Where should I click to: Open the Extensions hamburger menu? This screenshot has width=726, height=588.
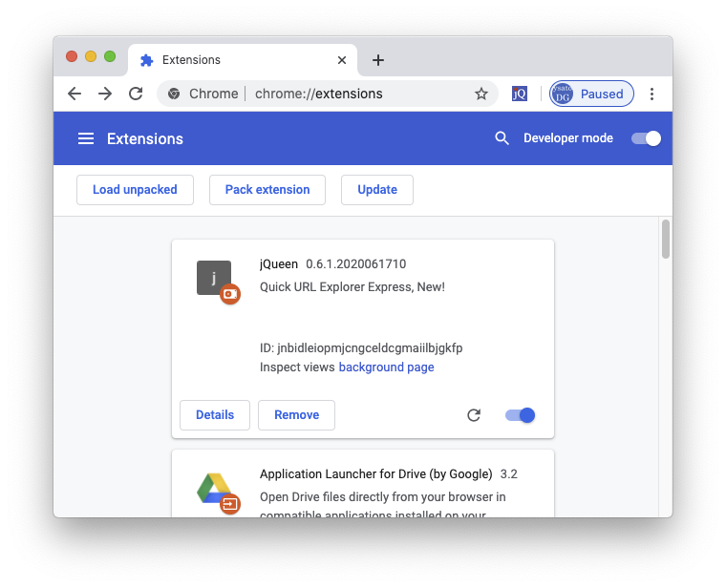[86, 138]
